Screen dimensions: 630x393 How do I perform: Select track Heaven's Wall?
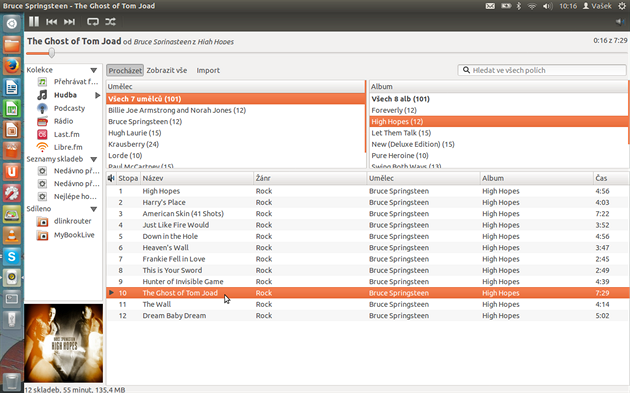point(368,248)
